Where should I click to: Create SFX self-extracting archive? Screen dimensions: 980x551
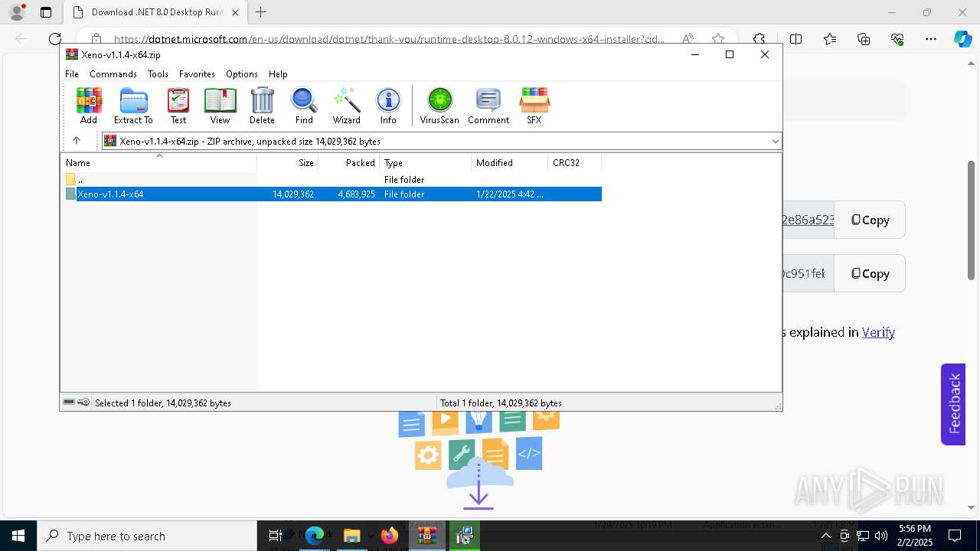pos(534,106)
